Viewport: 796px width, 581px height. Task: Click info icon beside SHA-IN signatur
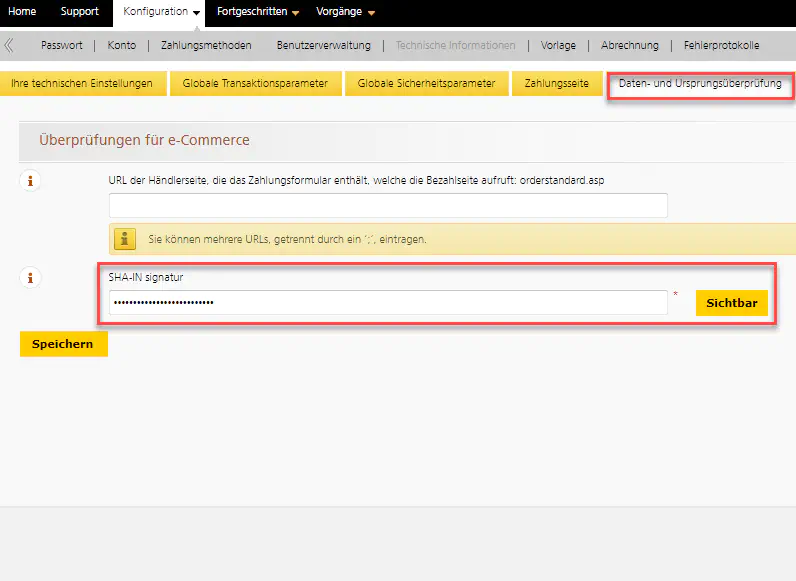[31, 279]
